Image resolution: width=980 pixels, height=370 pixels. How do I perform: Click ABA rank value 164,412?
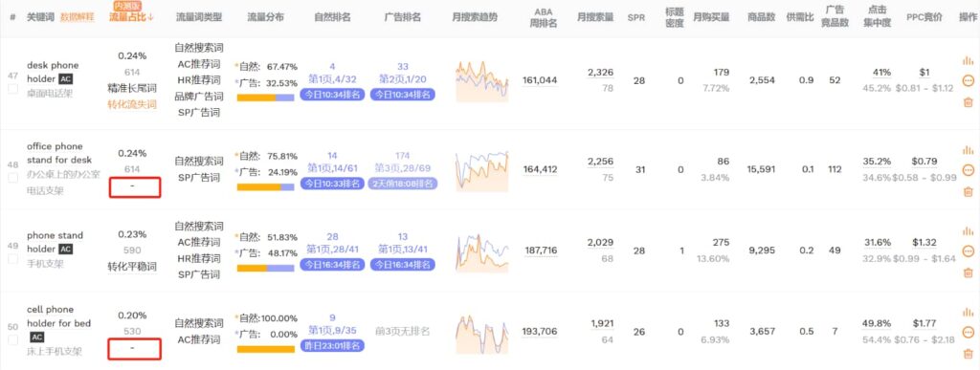540,169
